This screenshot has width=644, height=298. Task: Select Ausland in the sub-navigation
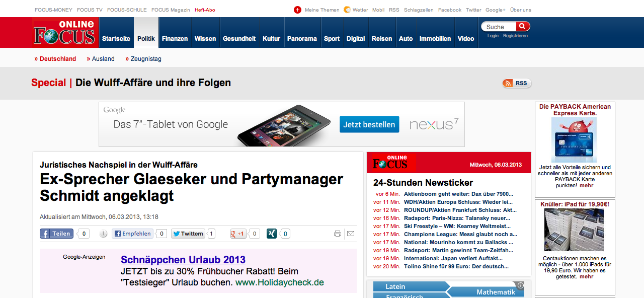[103, 59]
